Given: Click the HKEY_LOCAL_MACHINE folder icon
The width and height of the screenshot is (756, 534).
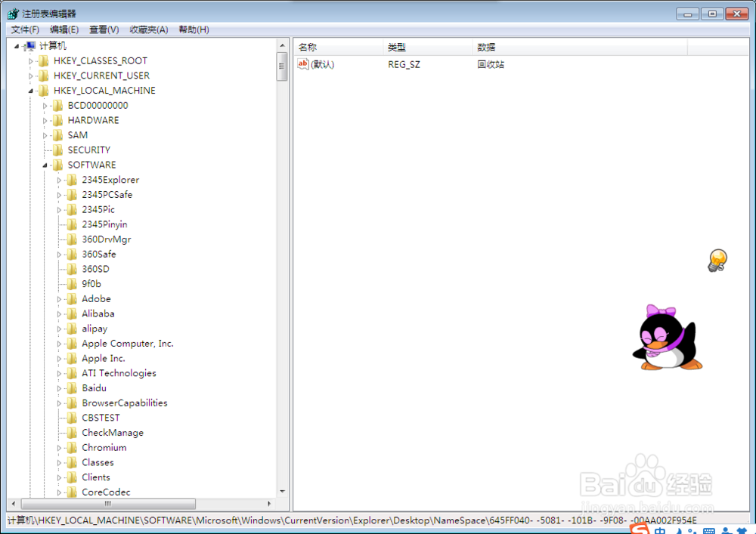Looking at the screenshot, I should (44, 91).
